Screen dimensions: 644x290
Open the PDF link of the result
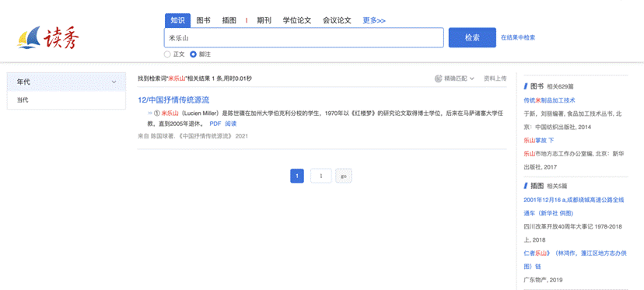click(215, 124)
